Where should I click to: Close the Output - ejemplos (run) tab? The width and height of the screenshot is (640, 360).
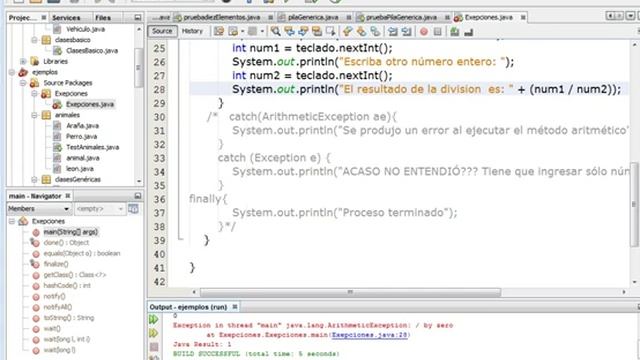(x=235, y=307)
